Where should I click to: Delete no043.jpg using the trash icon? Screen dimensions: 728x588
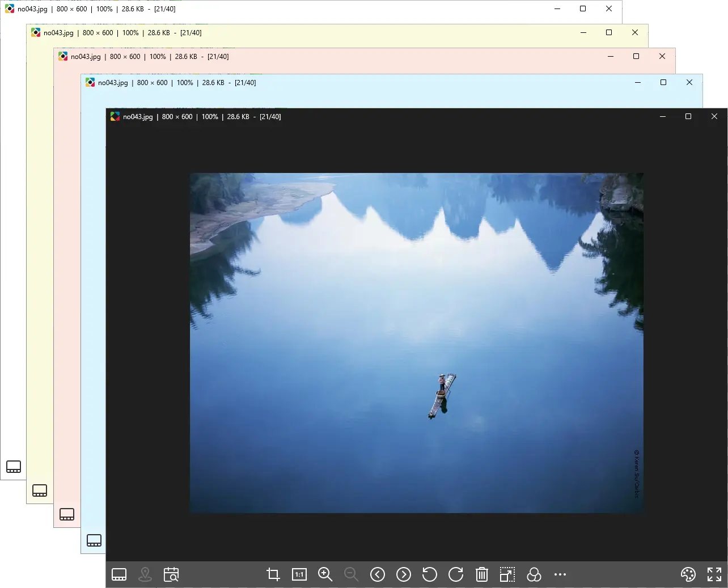coord(481,574)
